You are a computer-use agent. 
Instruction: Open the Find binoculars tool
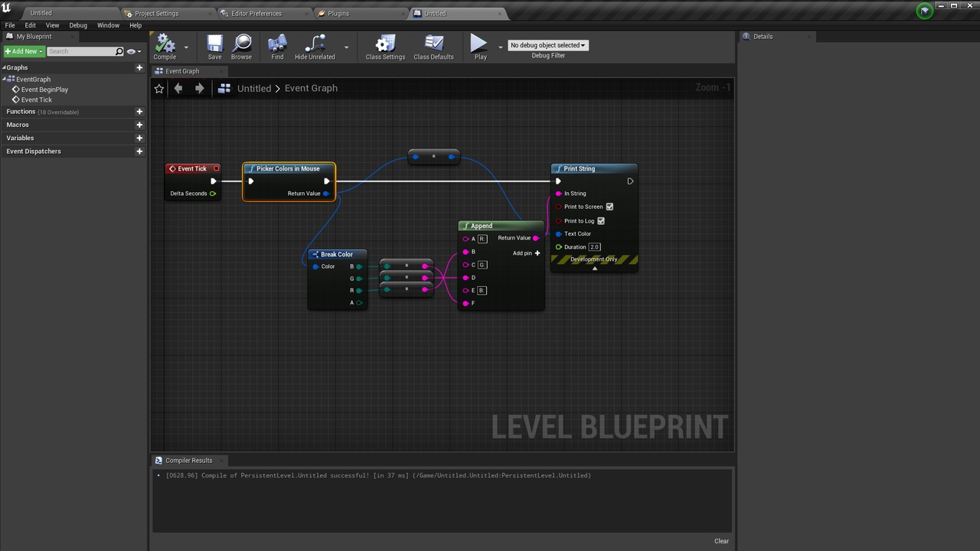(277, 46)
